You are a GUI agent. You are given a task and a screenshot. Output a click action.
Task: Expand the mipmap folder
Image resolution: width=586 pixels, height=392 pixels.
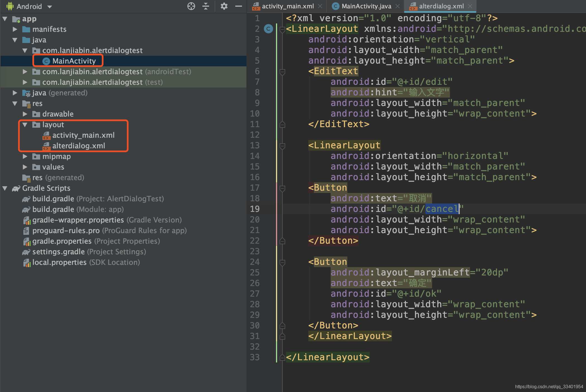[25, 156]
